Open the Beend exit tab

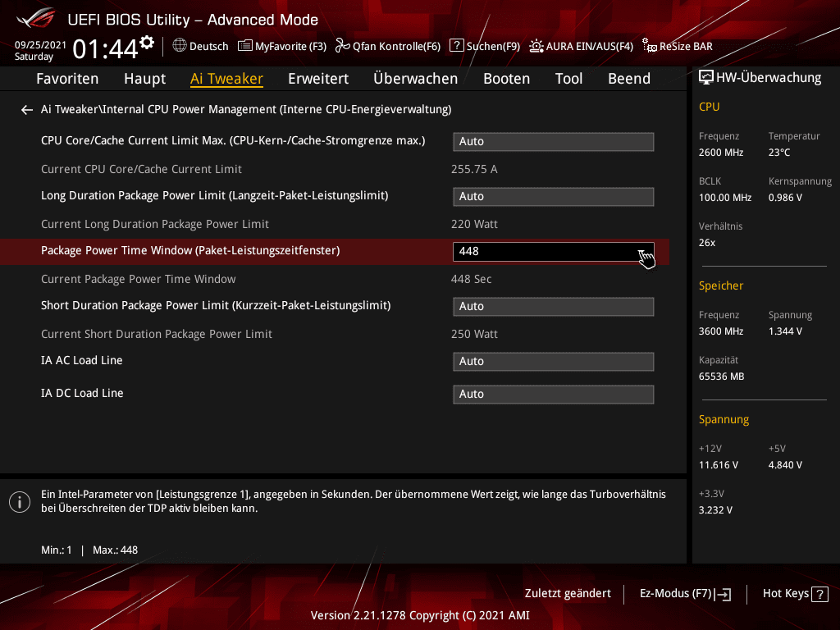629,79
